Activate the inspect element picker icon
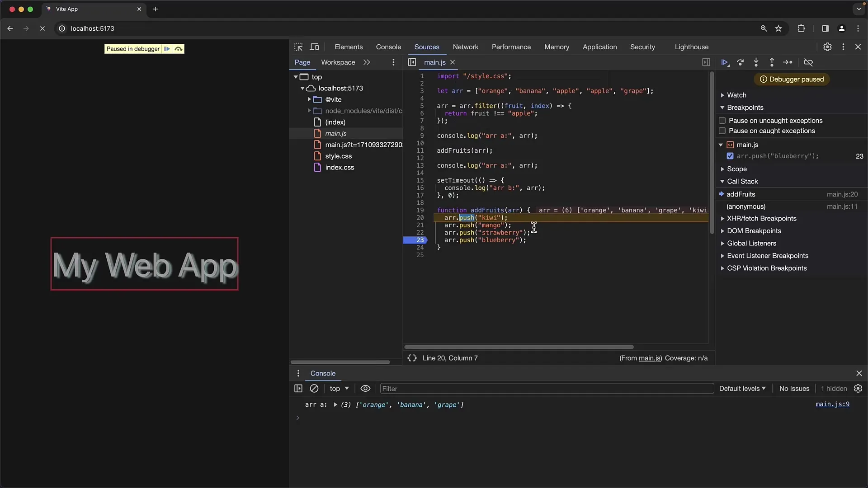Viewport: 868px width, 488px height. click(298, 47)
